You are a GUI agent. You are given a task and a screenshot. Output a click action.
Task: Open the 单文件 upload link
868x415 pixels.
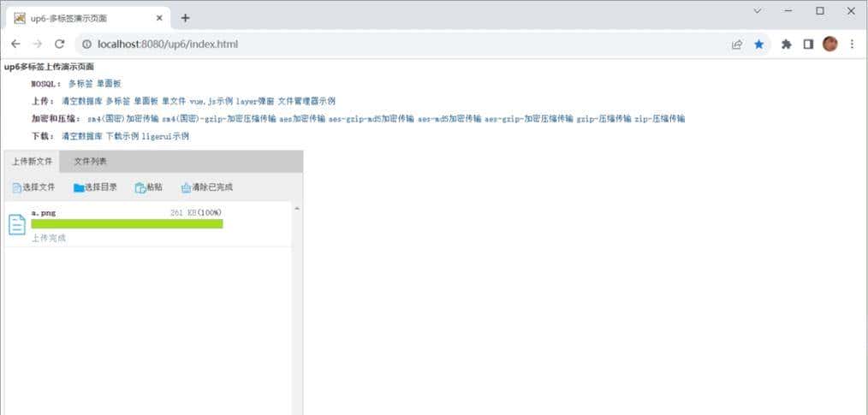[x=174, y=102]
